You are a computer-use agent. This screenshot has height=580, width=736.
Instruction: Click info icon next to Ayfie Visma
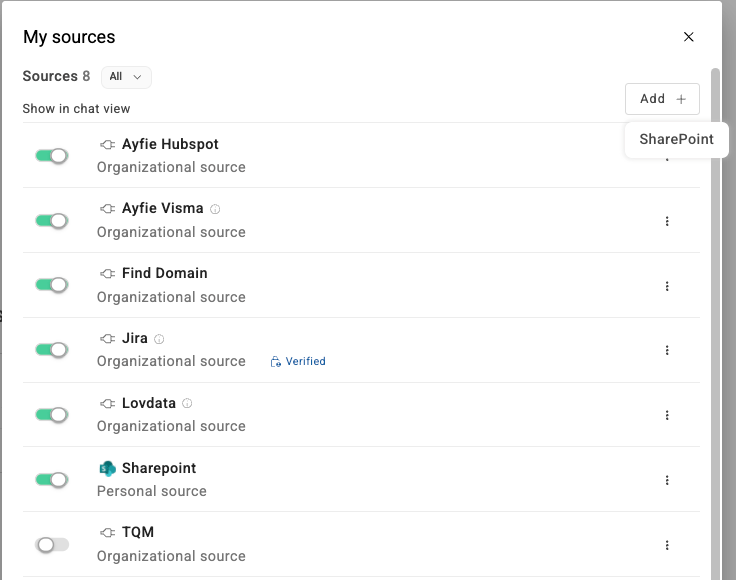click(215, 209)
